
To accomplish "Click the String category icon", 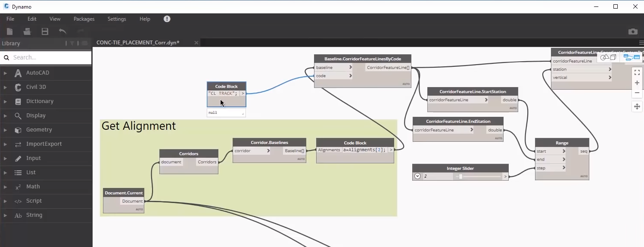I will pos(18,215).
